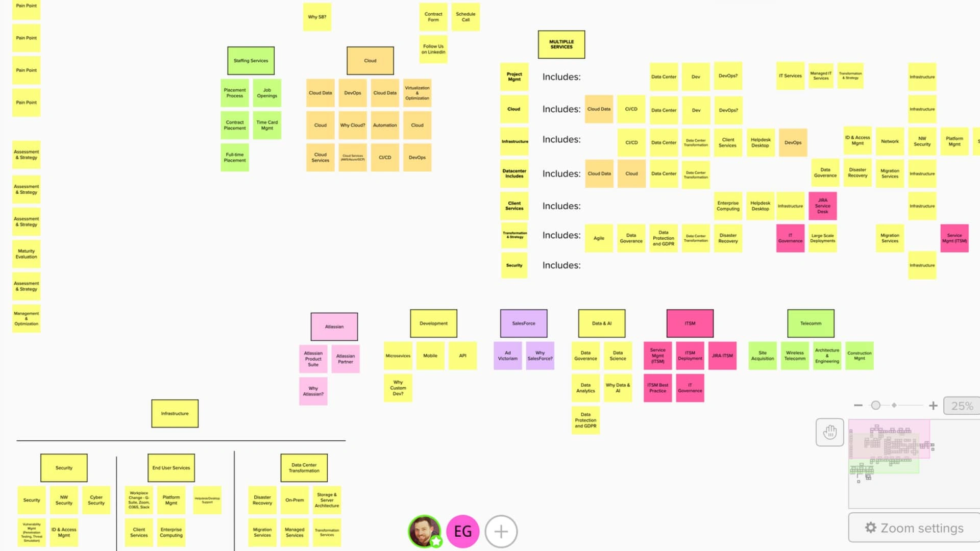The height and width of the screenshot is (551, 980).
Task: Expand the Security includes section
Action: pyautogui.click(x=560, y=264)
